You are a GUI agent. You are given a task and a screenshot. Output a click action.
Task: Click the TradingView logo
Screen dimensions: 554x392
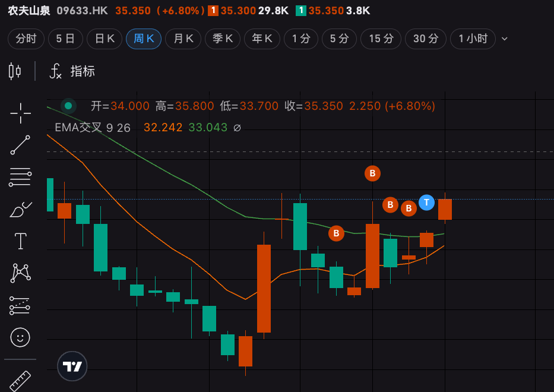[72, 366]
